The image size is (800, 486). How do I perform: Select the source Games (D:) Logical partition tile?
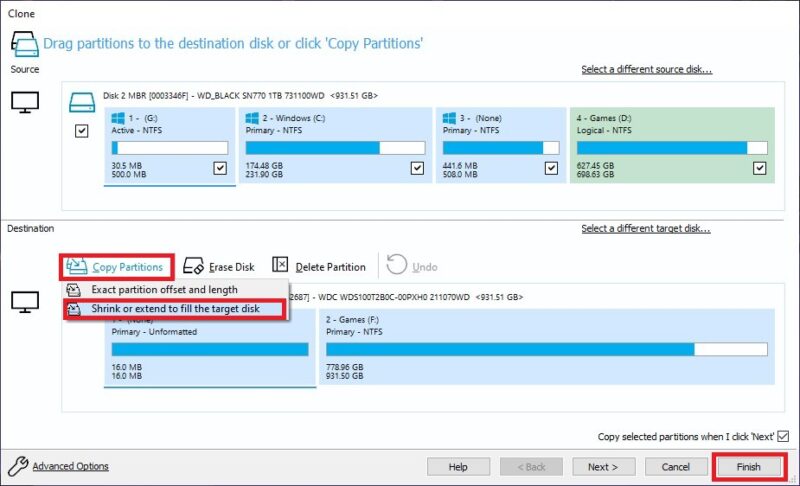(672, 145)
